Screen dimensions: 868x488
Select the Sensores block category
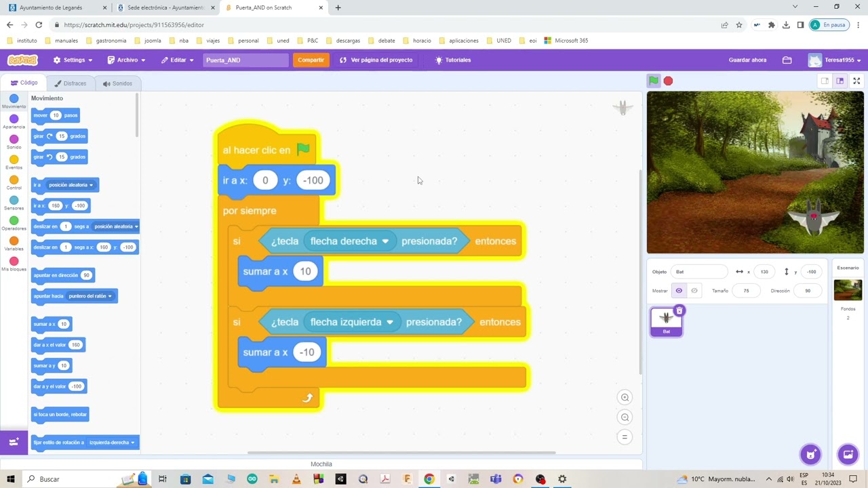tap(14, 203)
